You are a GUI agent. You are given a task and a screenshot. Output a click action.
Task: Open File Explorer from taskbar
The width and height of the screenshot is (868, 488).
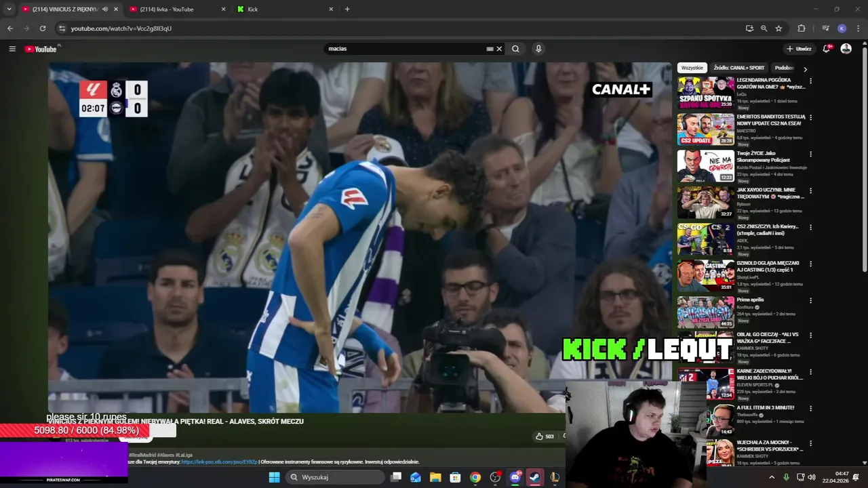pyautogui.click(x=435, y=477)
